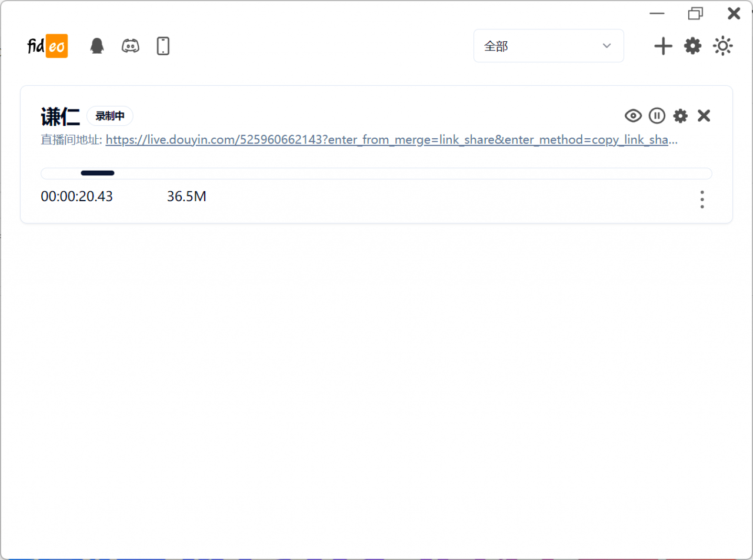Minimize the Fideo window
Image resolution: width=753 pixels, height=560 pixels.
657,14
